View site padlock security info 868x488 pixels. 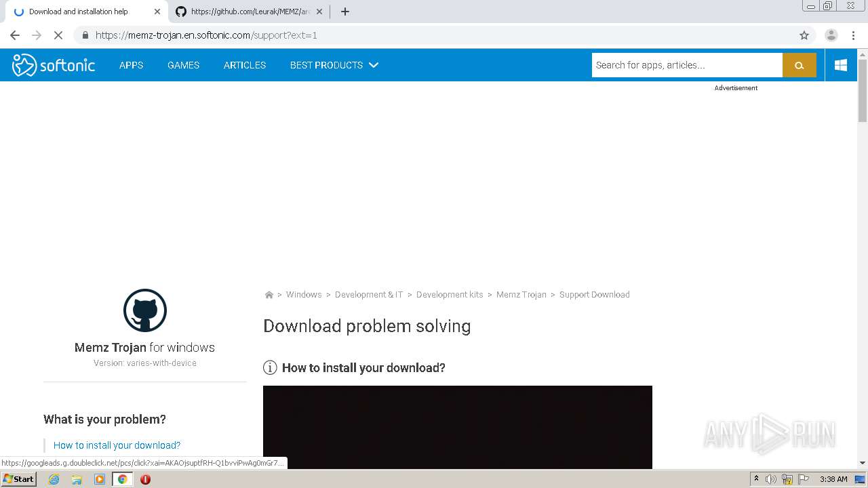tap(85, 35)
